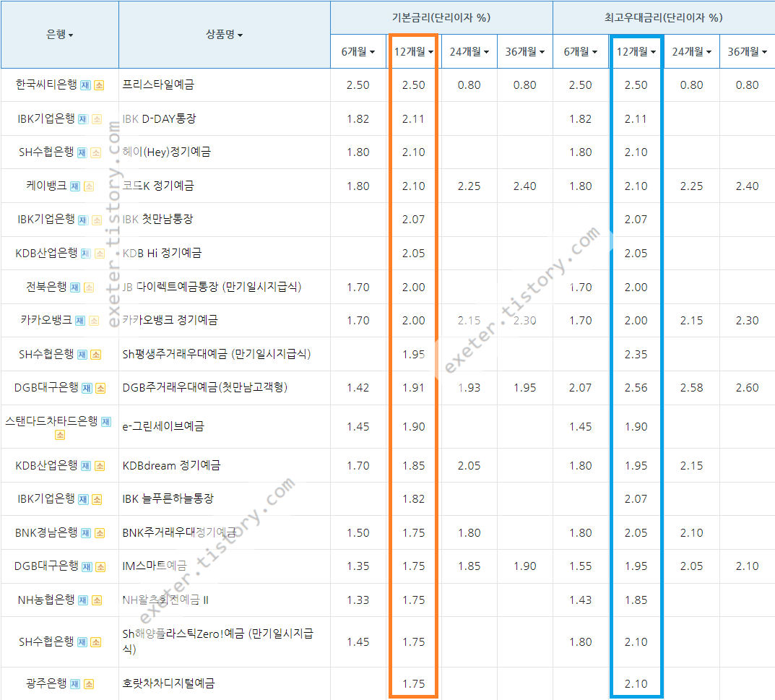Open the e-그린세이브예금 product
Viewport: 775px width, 700px height.
(163, 426)
